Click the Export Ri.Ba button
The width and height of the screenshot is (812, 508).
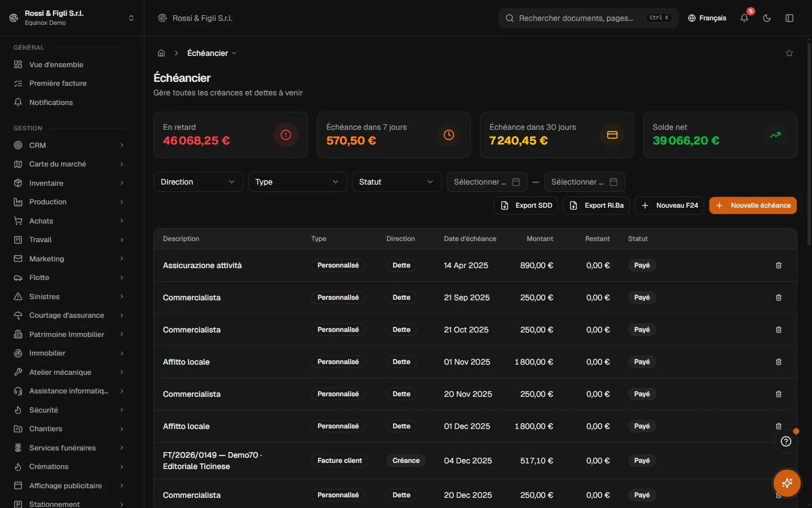pyautogui.click(x=597, y=205)
